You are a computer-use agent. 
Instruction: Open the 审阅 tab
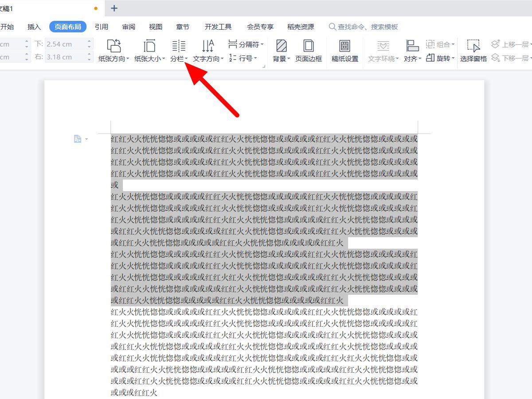coord(129,27)
